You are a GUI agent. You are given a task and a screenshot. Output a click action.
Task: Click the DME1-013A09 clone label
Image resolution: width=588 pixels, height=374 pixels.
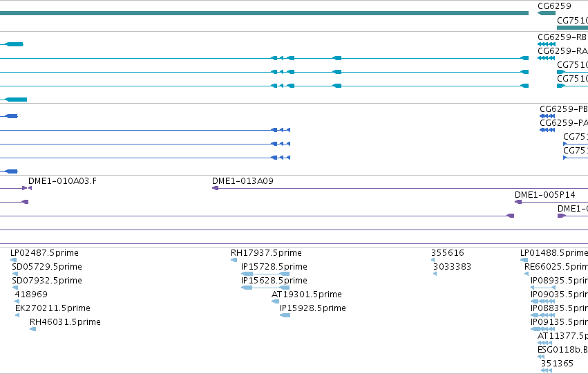coord(243,181)
